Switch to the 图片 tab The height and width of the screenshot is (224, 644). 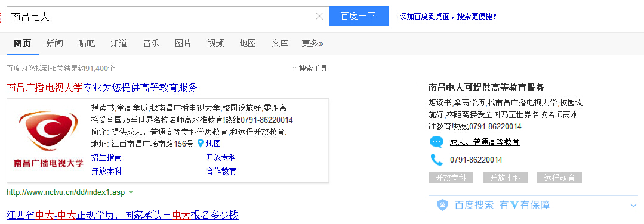(x=183, y=43)
